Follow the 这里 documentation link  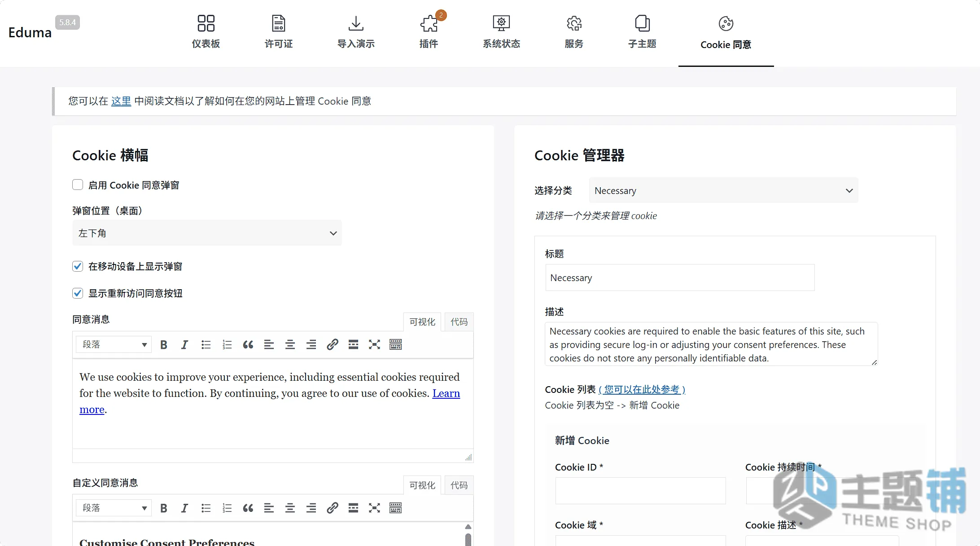(121, 101)
